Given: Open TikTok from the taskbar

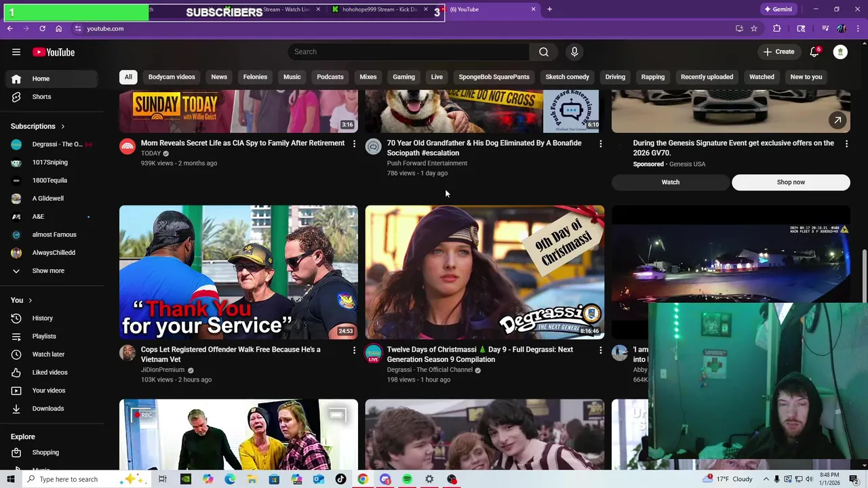Looking at the screenshot, I should point(340,479).
